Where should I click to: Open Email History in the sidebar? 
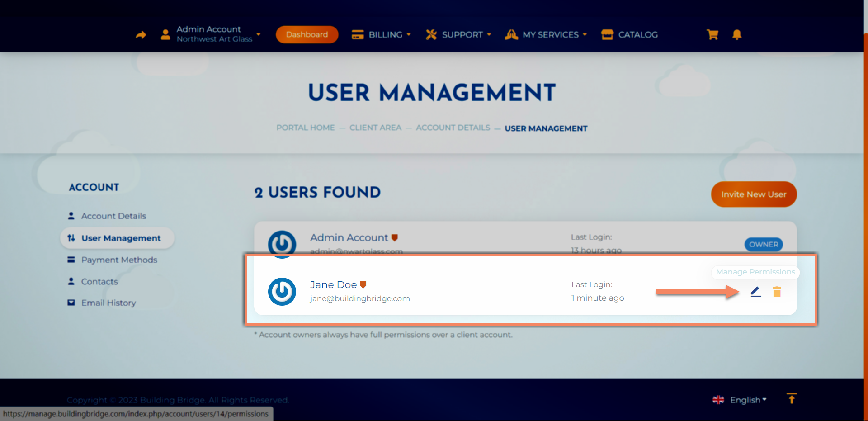[108, 303]
